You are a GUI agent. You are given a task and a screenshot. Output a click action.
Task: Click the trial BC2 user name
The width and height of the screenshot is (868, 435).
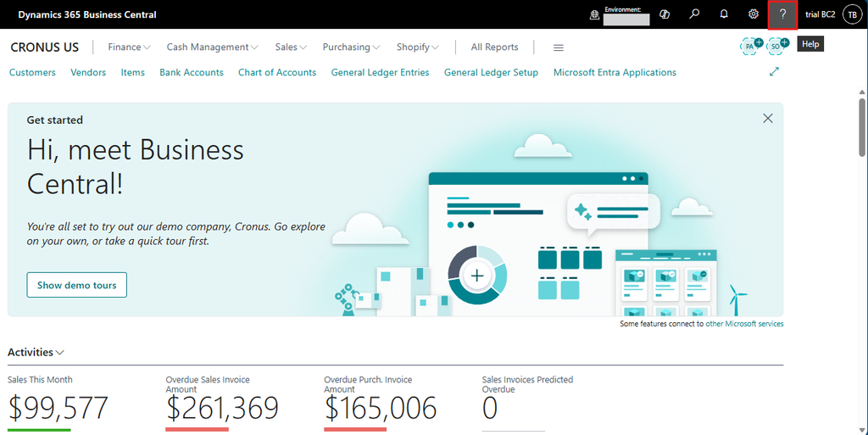821,14
